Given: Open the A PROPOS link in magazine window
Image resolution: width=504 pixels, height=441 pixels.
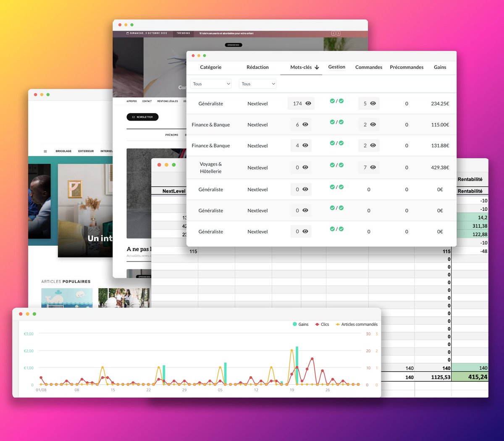Looking at the screenshot, I should tap(132, 101).
